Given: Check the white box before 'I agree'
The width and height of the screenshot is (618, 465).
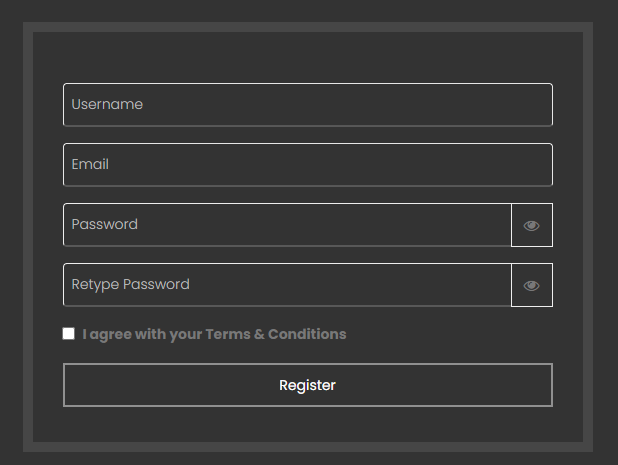Looking at the screenshot, I should coord(69,333).
